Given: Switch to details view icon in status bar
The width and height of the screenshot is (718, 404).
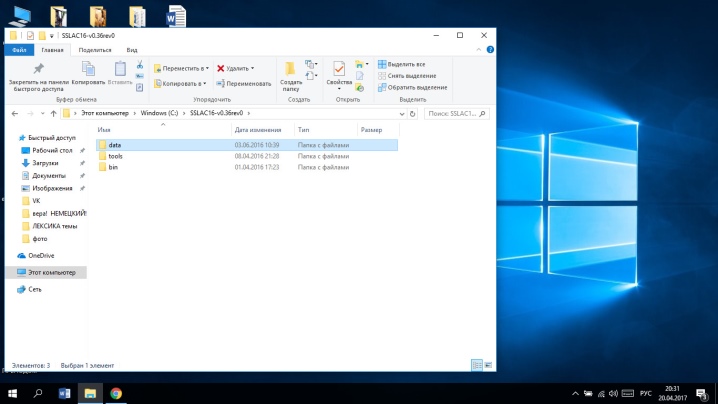Looking at the screenshot, I should [x=477, y=365].
